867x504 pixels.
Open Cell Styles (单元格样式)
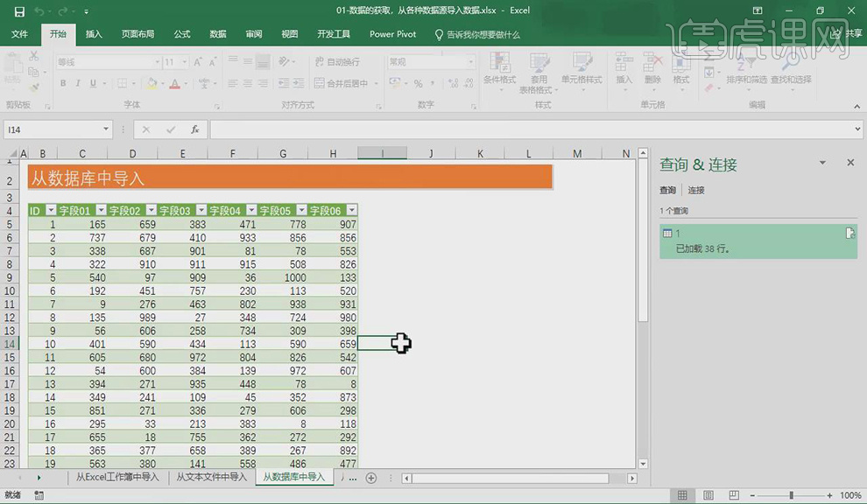point(582,71)
